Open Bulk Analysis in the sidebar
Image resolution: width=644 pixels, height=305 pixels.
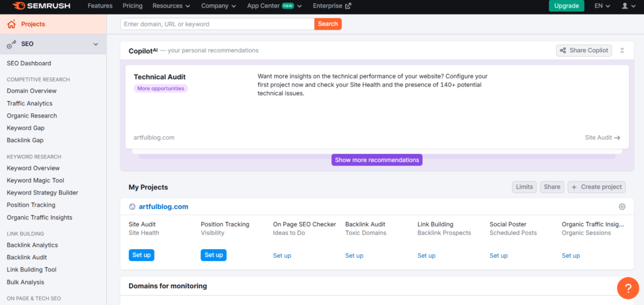point(25,282)
